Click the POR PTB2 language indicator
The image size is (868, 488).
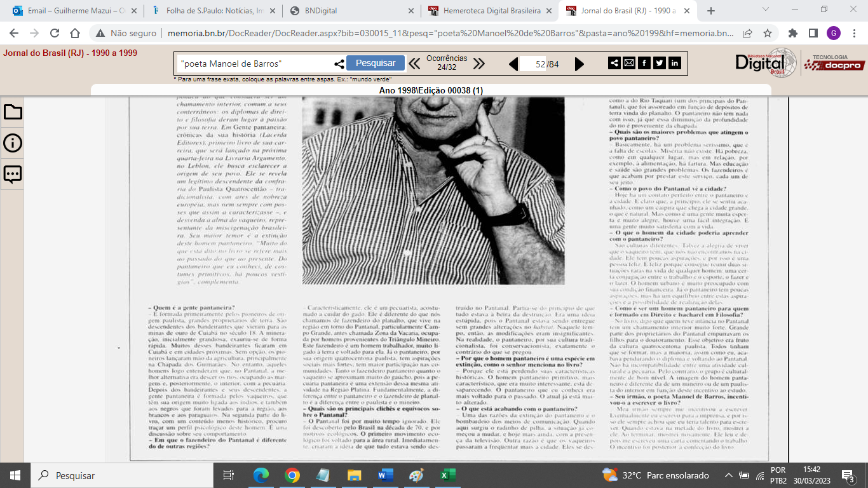coord(778,475)
